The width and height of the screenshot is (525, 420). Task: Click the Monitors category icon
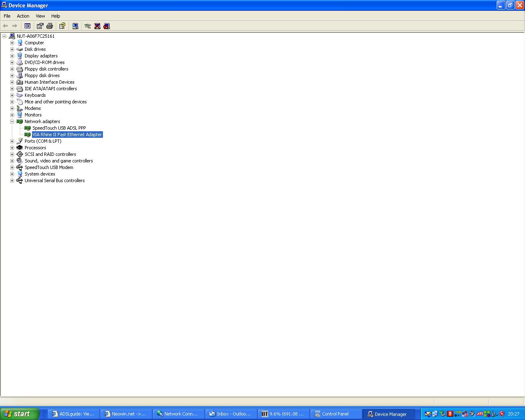pos(20,115)
